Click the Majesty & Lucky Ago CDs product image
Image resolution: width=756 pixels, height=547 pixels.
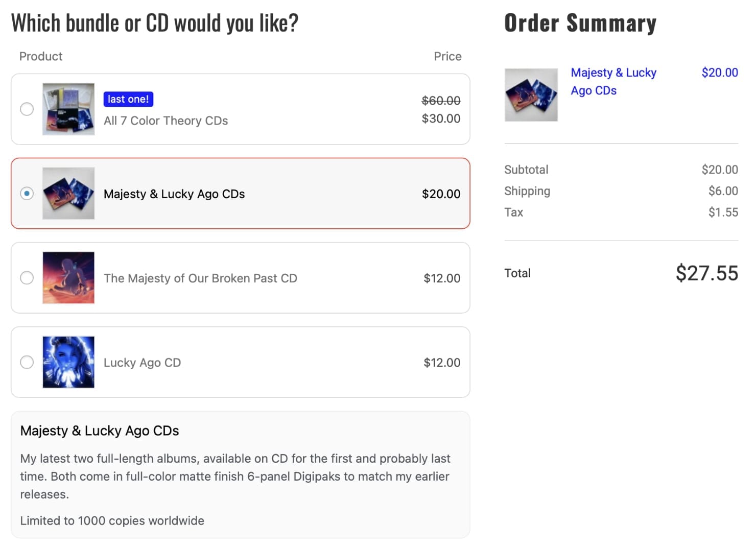[x=68, y=194]
